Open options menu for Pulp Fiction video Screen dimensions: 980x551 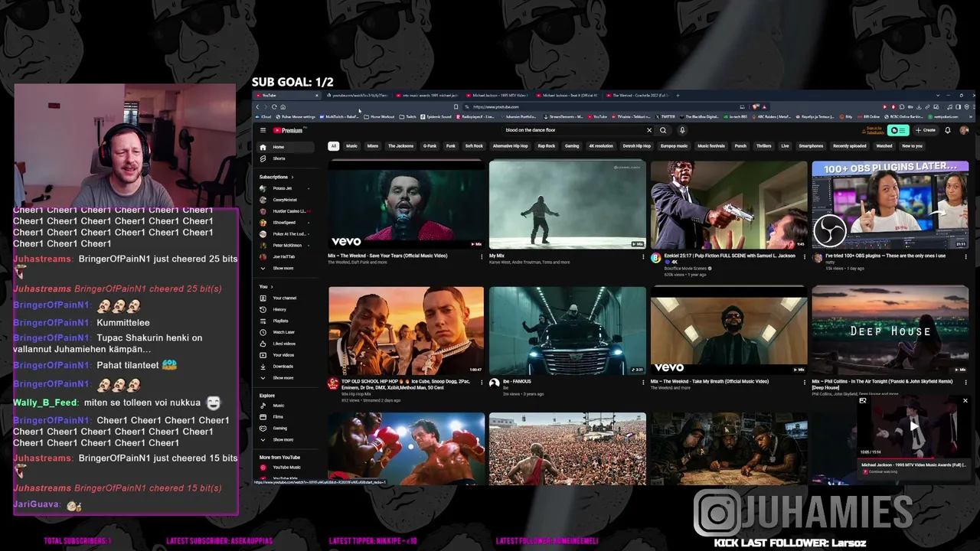[804, 257]
